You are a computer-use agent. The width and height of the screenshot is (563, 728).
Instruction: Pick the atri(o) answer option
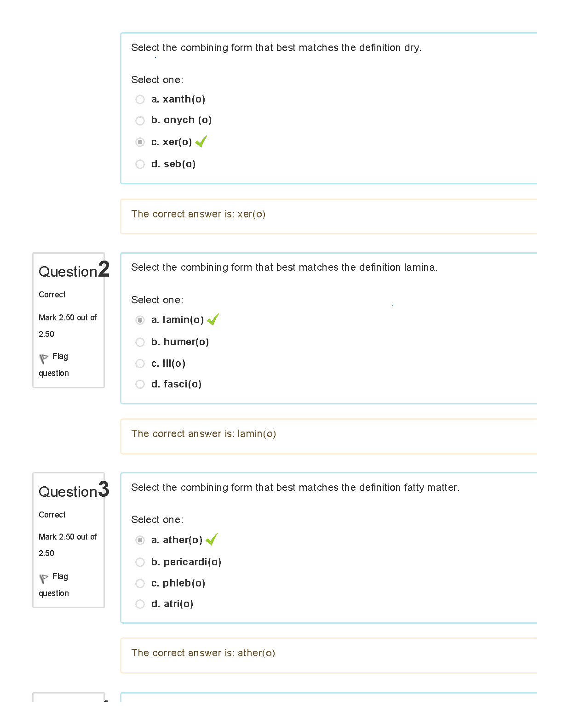[140, 604]
